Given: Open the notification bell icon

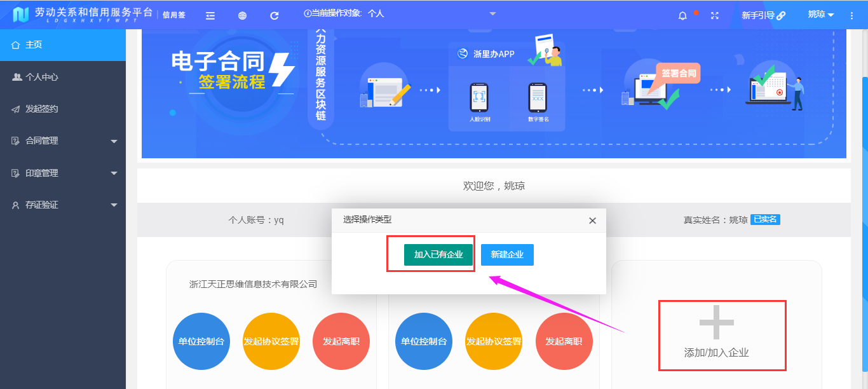Looking at the screenshot, I should tap(683, 16).
